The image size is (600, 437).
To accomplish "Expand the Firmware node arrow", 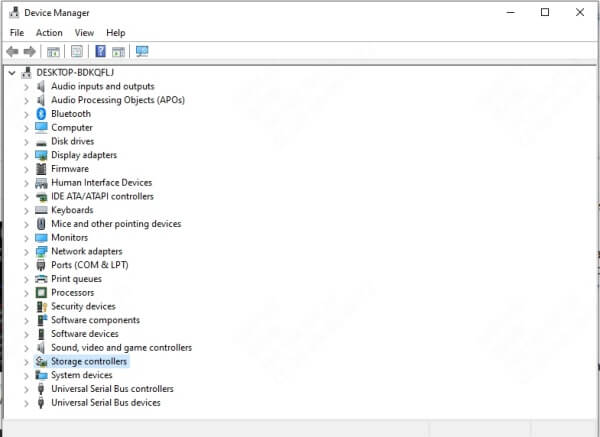I will [x=26, y=170].
